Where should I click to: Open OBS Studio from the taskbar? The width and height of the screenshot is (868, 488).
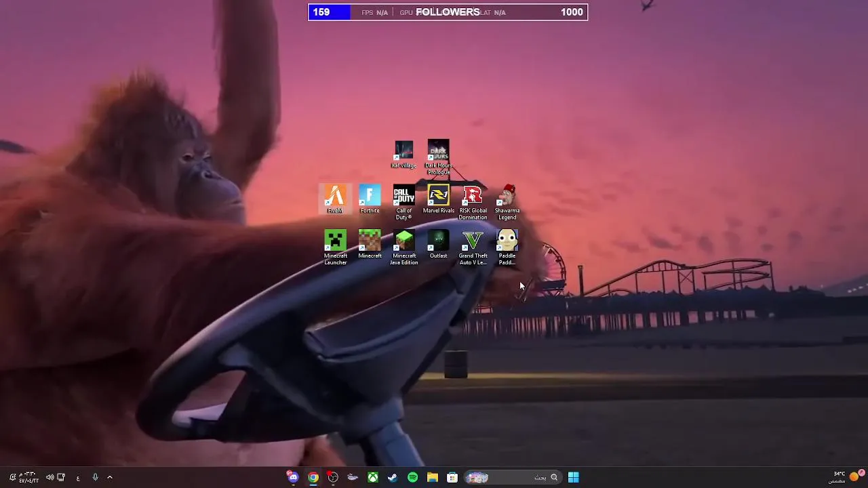(333, 477)
